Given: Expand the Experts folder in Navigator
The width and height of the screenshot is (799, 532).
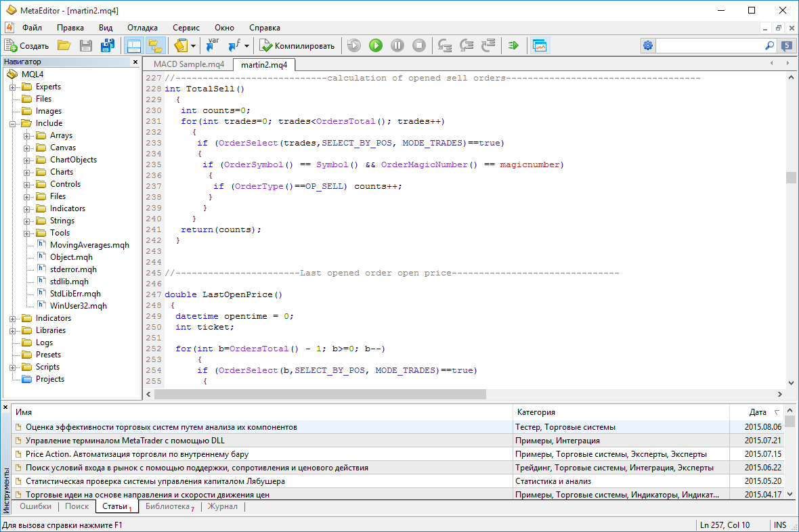Looking at the screenshot, I should coord(13,87).
